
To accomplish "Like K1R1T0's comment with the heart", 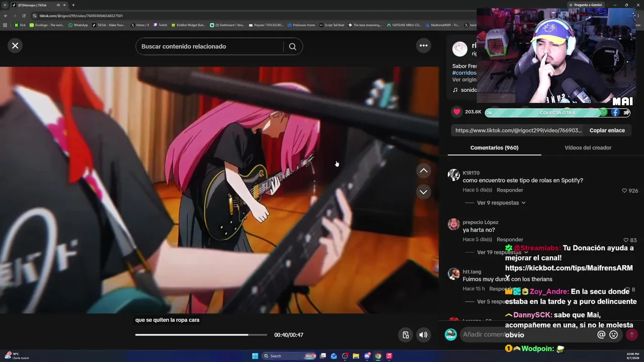I will point(624,191).
